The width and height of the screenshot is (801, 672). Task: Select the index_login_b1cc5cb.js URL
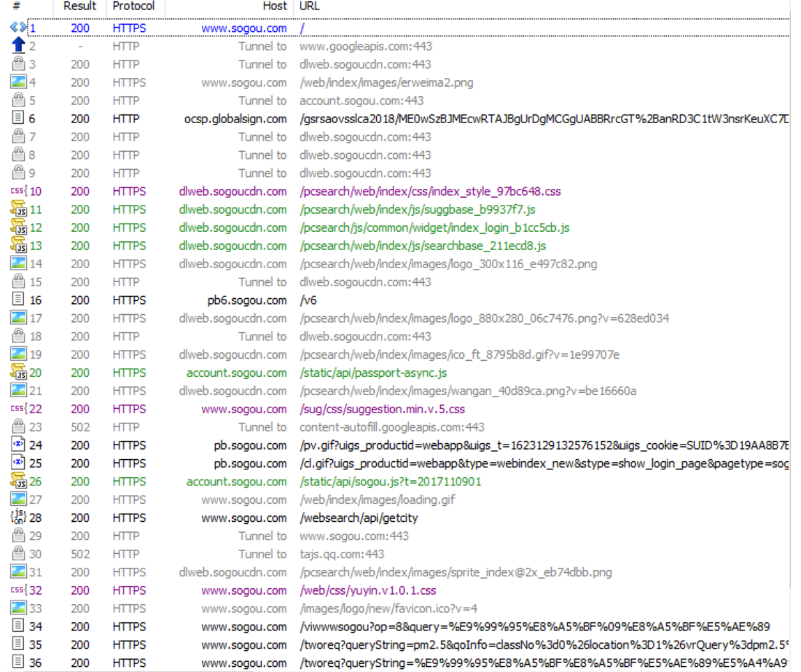point(434,227)
